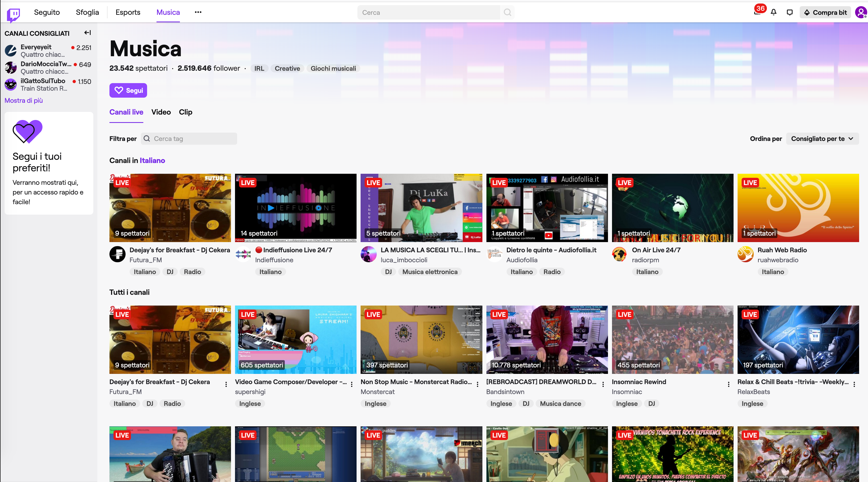Screen dimensions: 868x482
Task: Open the Ordina per Consigliato per te dropdown
Action: [x=823, y=139]
